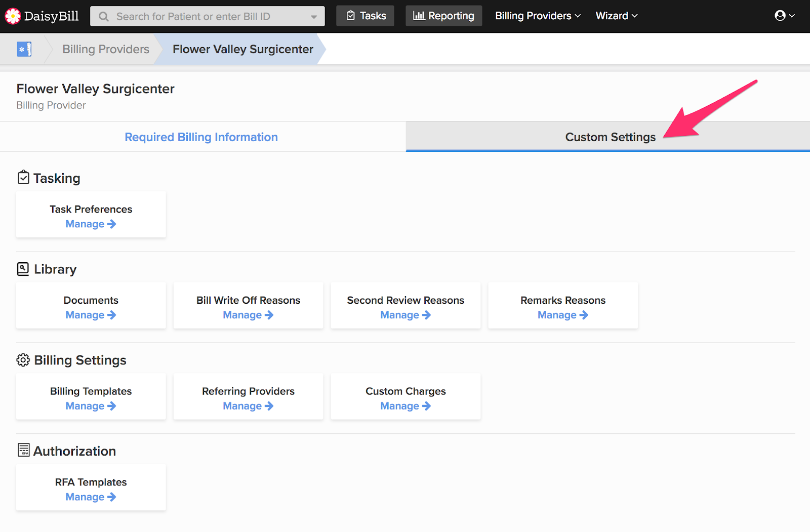Open the Billing Providers dropdown menu

538,16
